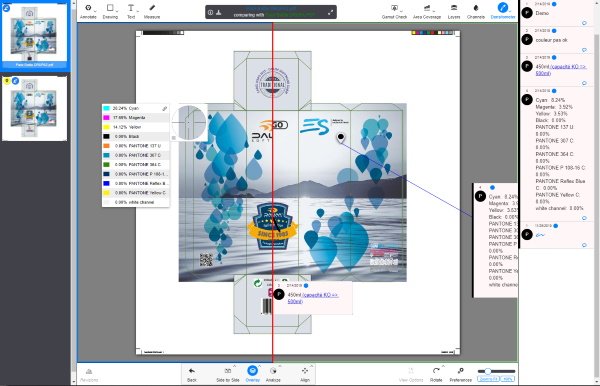Select the PANTONE 364 C row
The width and height of the screenshot is (600, 386).
[x=136, y=164]
